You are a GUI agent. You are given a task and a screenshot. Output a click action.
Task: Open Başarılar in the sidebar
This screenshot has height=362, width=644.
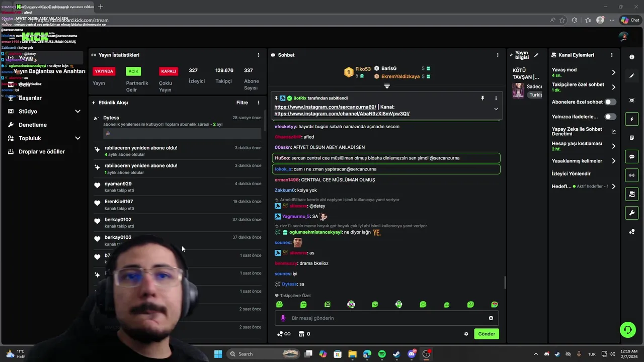tap(30, 98)
